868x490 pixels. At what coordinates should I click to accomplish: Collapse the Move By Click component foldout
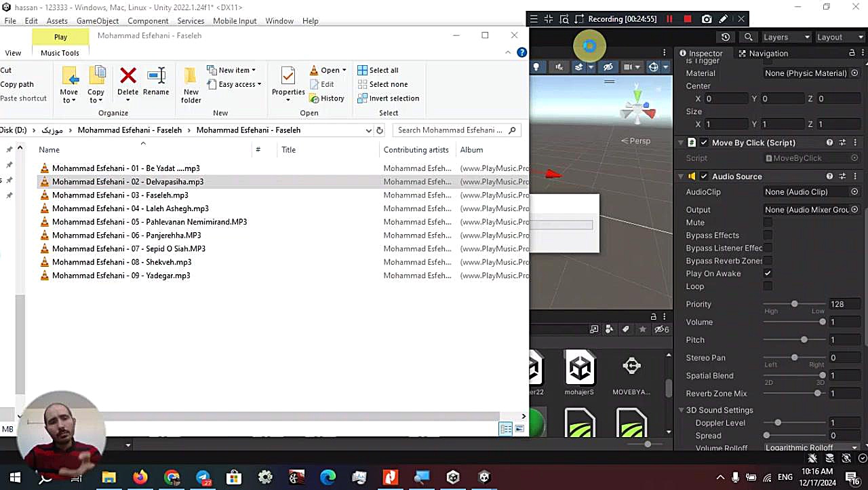click(x=681, y=143)
